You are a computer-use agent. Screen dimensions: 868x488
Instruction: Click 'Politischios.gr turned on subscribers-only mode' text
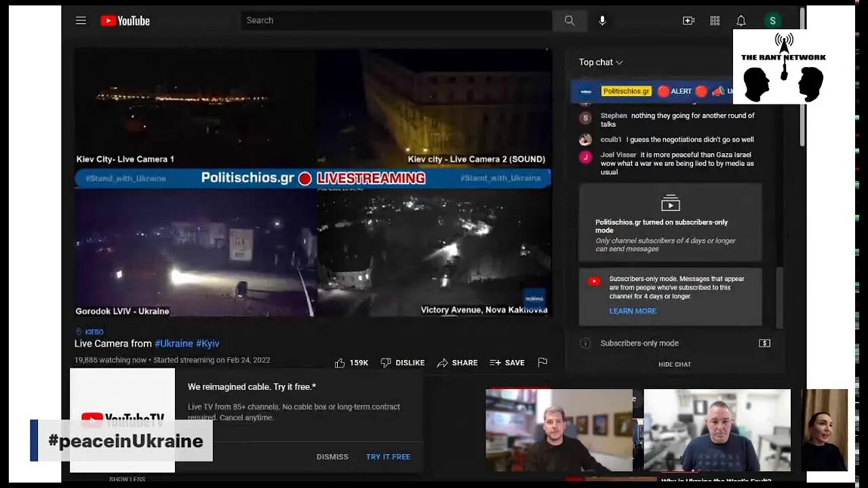pos(661,226)
